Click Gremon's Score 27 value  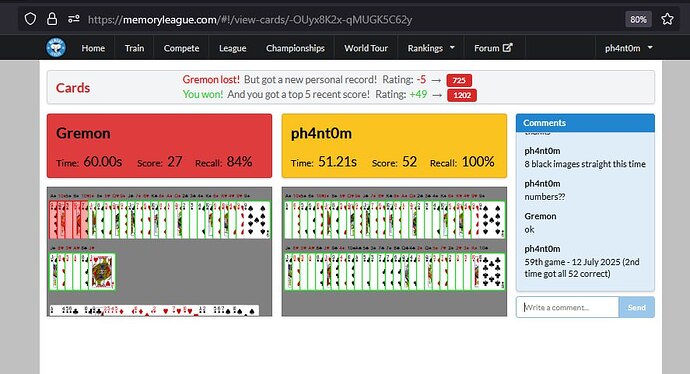[x=175, y=161]
